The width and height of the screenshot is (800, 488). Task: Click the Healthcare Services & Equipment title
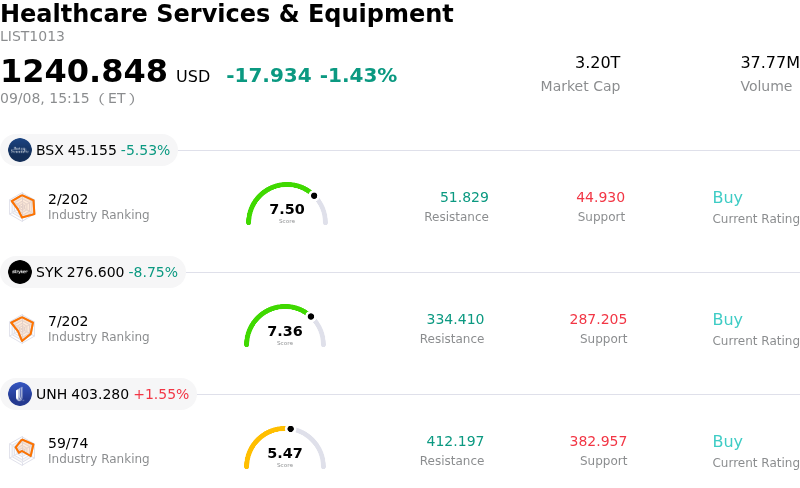pyautogui.click(x=227, y=13)
